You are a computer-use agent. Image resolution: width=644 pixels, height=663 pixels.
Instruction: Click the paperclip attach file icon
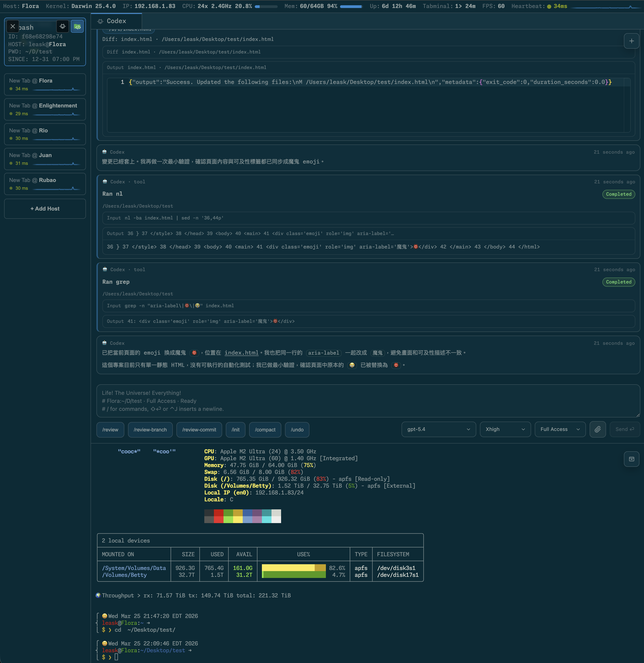pyautogui.click(x=597, y=429)
